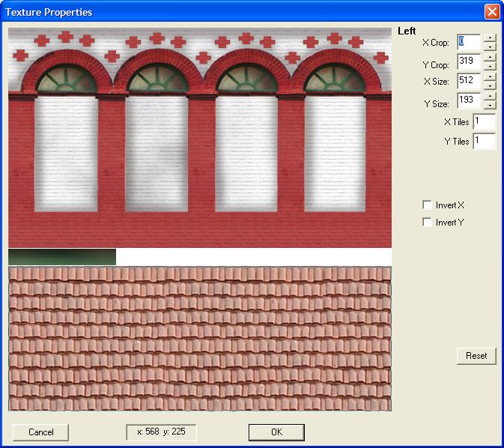Click into the Y Tiles field

tap(483, 141)
